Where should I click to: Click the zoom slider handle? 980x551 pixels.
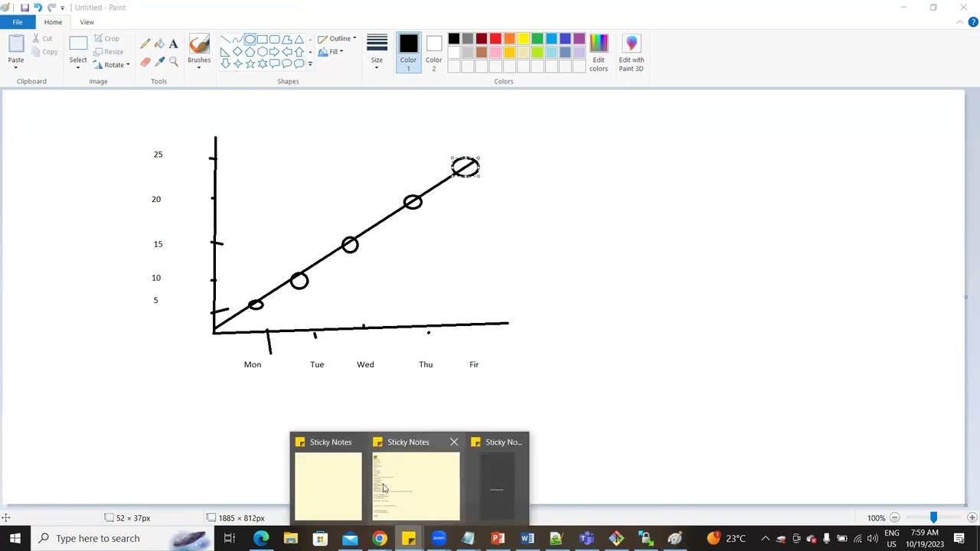(933, 518)
